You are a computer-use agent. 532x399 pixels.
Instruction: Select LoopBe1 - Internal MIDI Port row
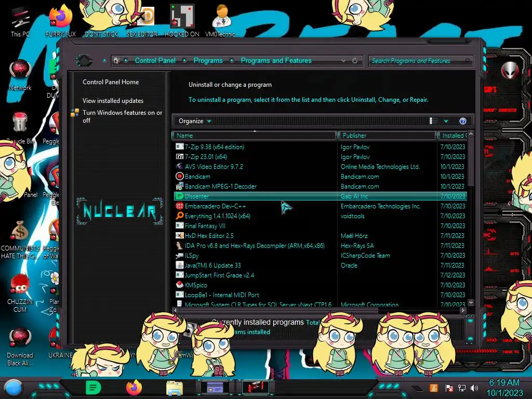[x=320, y=295]
